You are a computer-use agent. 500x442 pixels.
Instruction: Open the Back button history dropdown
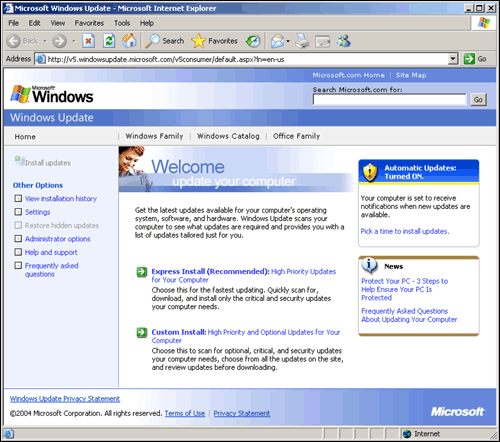coord(45,41)
